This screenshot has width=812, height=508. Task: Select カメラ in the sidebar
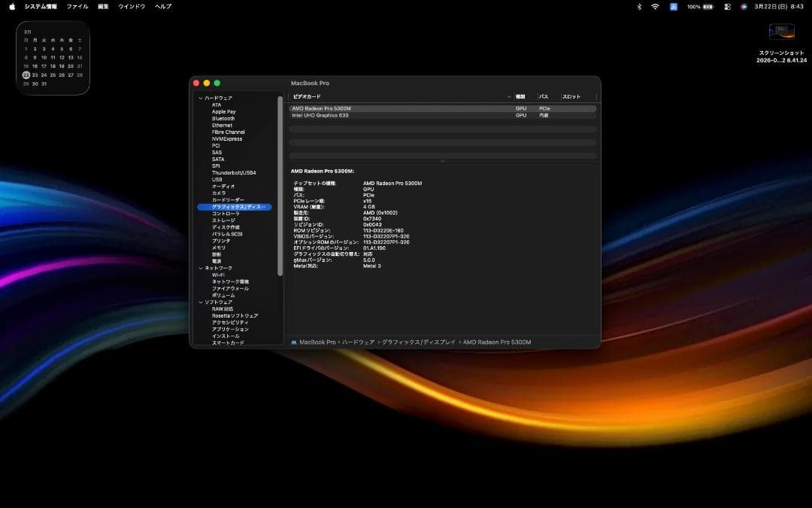(219, 193)
